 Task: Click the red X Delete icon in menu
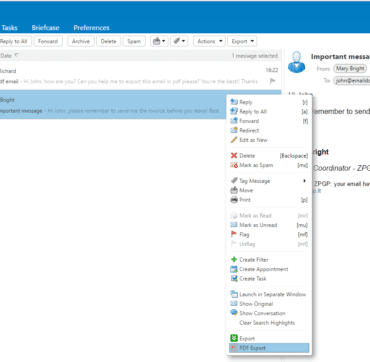coord(234,156)
